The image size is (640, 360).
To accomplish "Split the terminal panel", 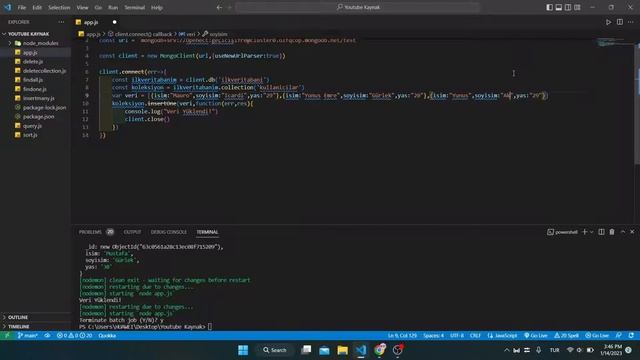I will pyautogui.click(x=601, y=232).
